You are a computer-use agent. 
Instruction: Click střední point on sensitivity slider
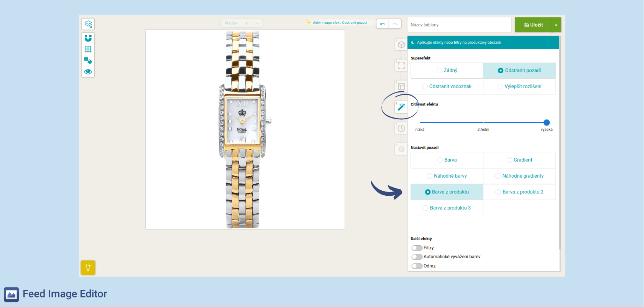[483, 123]
